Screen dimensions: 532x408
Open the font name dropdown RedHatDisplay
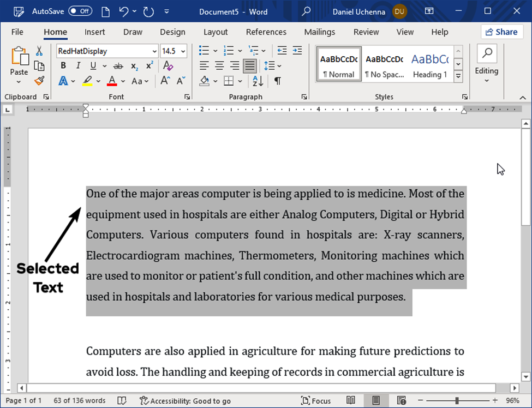(154, 51)
